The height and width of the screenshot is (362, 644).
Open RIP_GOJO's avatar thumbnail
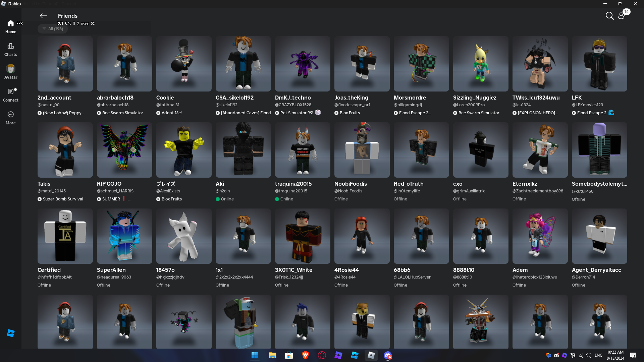click(124, 150)
